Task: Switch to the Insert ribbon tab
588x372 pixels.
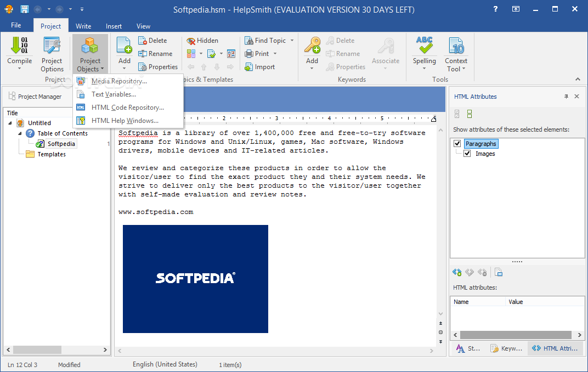Action: [114, 26]
